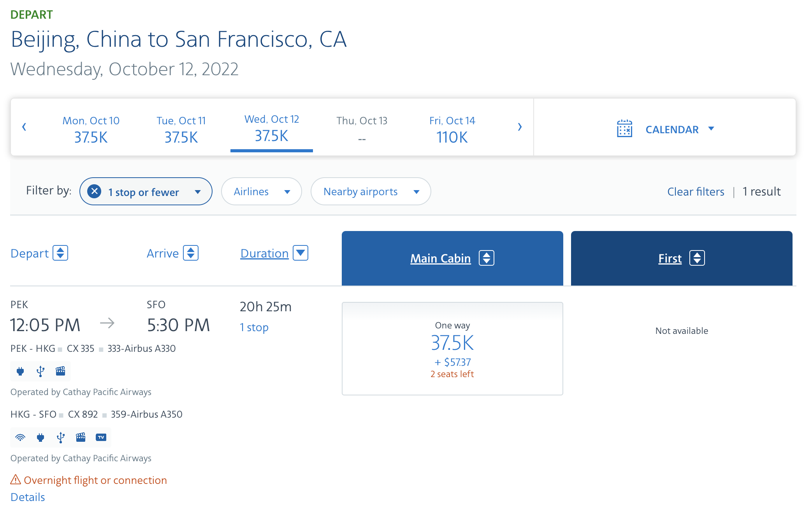The width and height of the screenshot is (812, 508).
Task: Expand the Nearby airports dropdown
Action: (371, 191)
